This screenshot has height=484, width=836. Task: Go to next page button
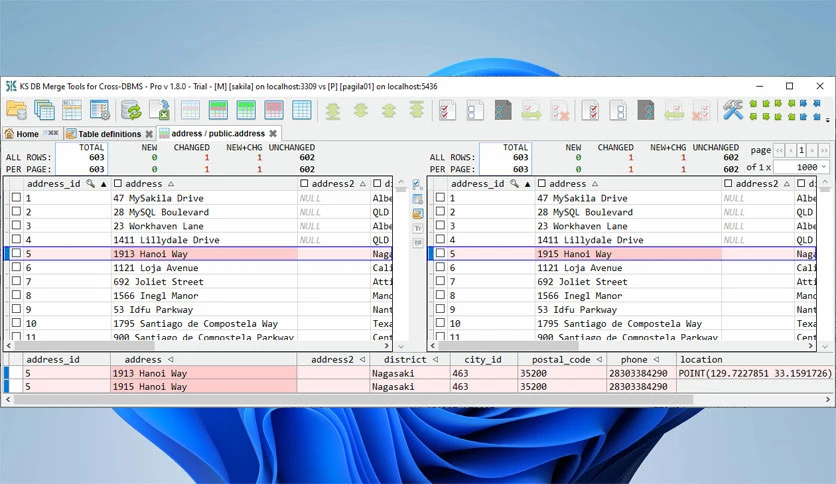[813, 150]
